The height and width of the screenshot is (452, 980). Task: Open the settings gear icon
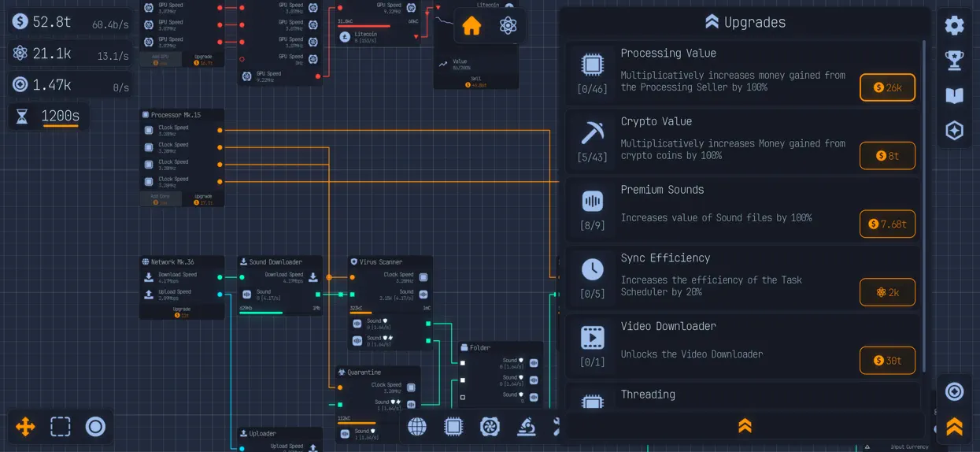954,25
